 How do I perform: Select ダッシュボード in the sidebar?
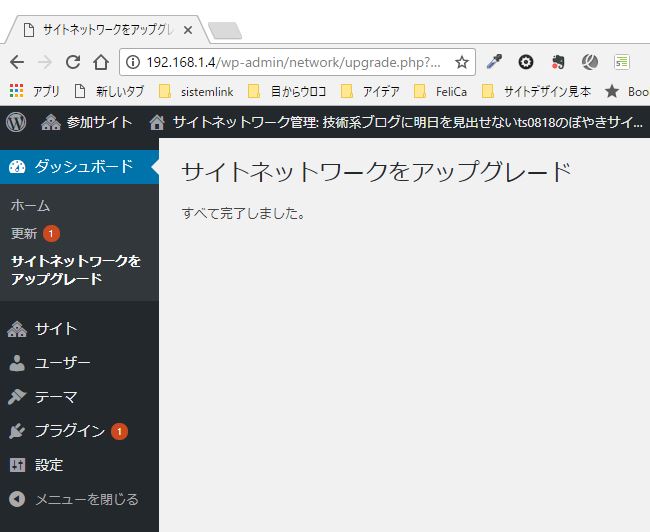(x=79, y=167)
